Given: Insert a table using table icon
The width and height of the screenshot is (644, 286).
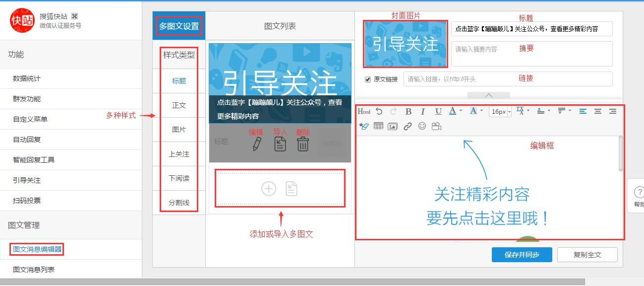Looking at the screenshot, I should (x=378, y=127).
